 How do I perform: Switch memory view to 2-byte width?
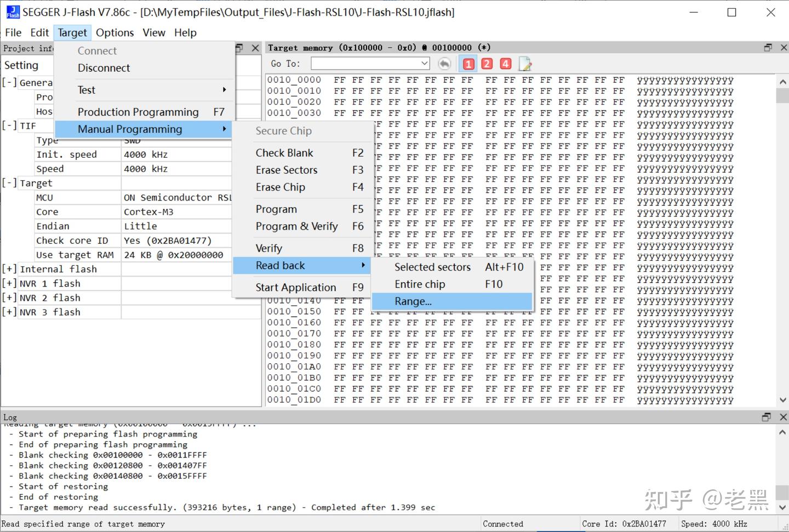point(487,64)
